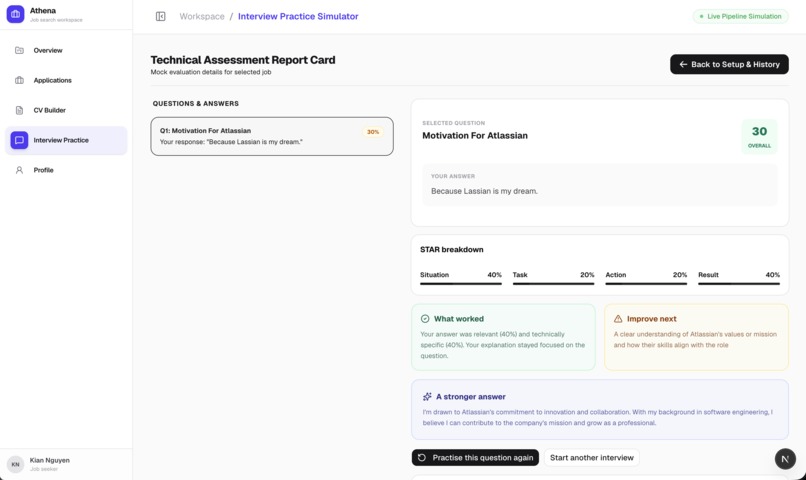Click the Workspace breadcrumb link
806x480 pixels.
click(202, 16)
